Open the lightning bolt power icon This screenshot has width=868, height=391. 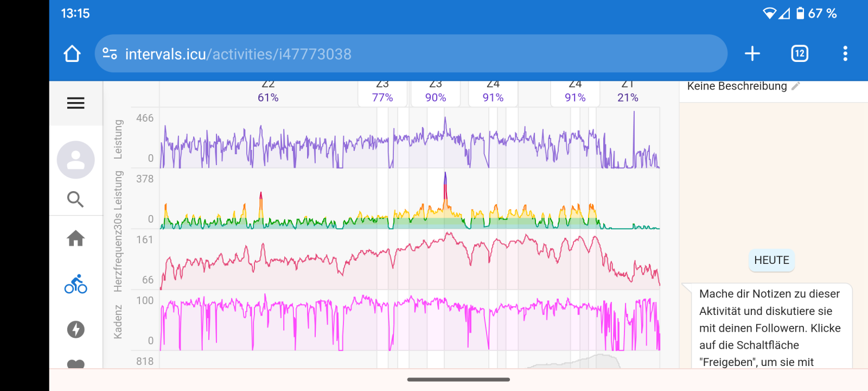[x=75, y=329]
